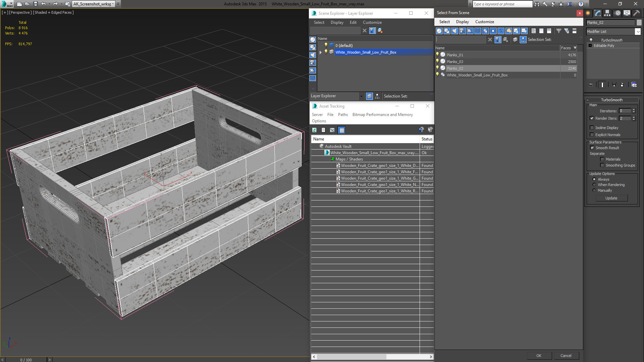Open Customize menu in Select From Scene
The height and width of the screenshot is (362, 644).
coord(484,22)
